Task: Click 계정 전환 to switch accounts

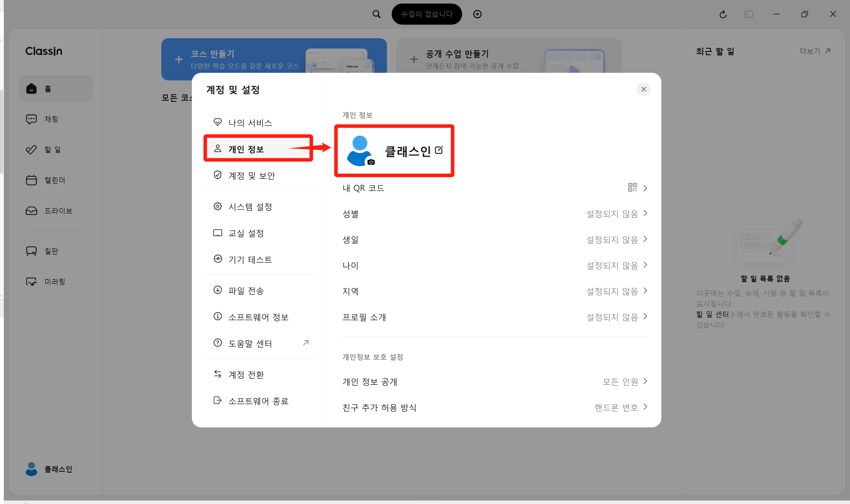Action: click(260, 375)
